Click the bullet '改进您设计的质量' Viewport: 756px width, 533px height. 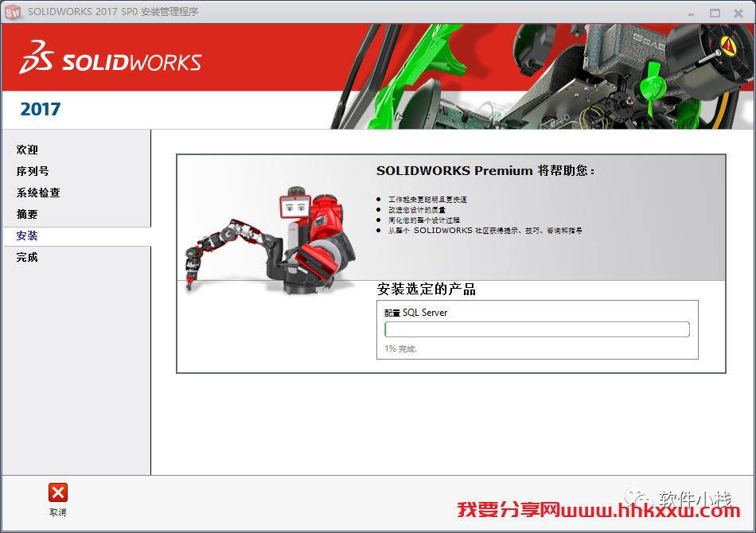point(417,210)
